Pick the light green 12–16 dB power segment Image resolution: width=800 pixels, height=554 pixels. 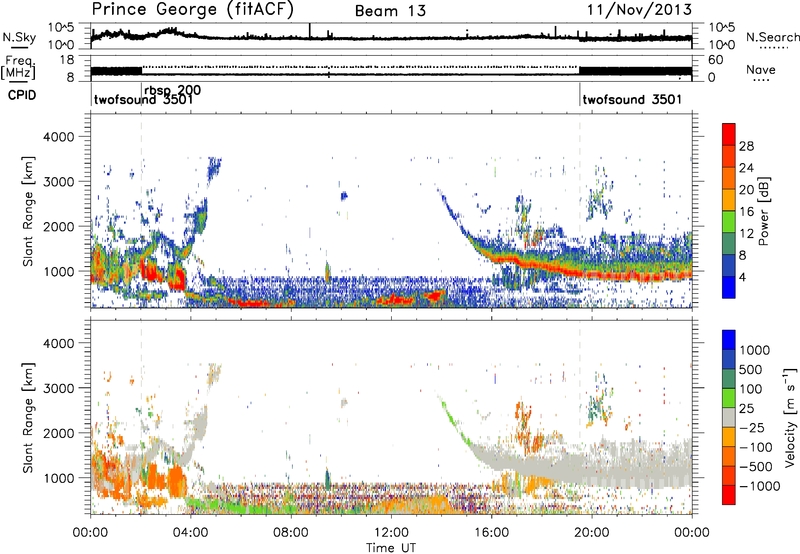point(729,222)
